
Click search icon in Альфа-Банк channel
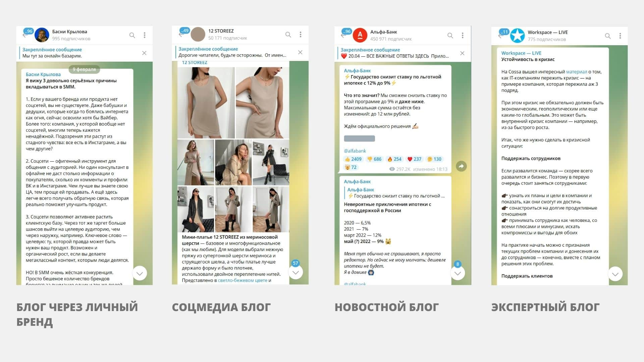(x=453, y=35)
